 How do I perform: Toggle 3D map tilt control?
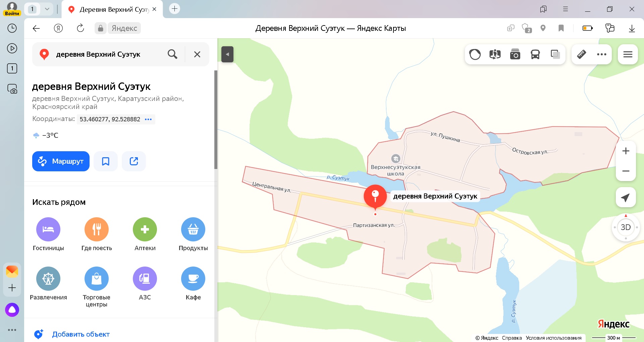(x=626, y=227)
